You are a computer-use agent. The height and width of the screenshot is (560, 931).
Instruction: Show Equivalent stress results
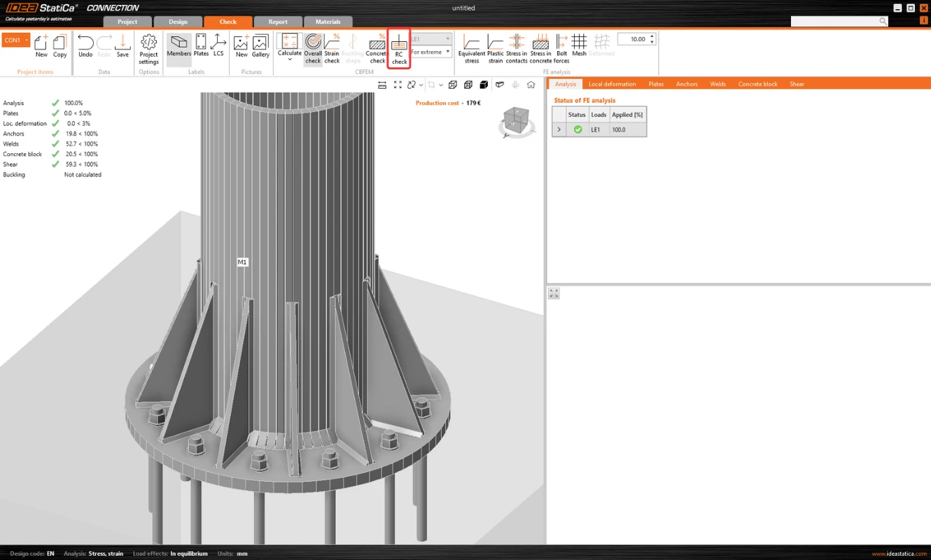pos(472,49)
